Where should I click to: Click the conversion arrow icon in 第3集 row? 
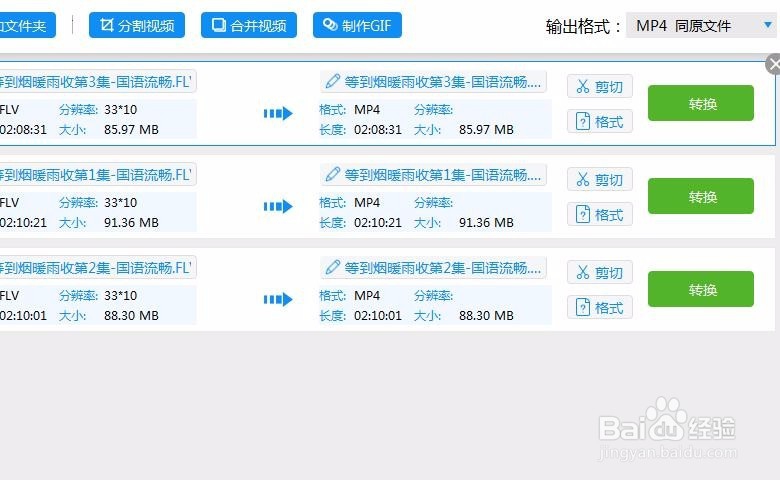click(278, 113)
